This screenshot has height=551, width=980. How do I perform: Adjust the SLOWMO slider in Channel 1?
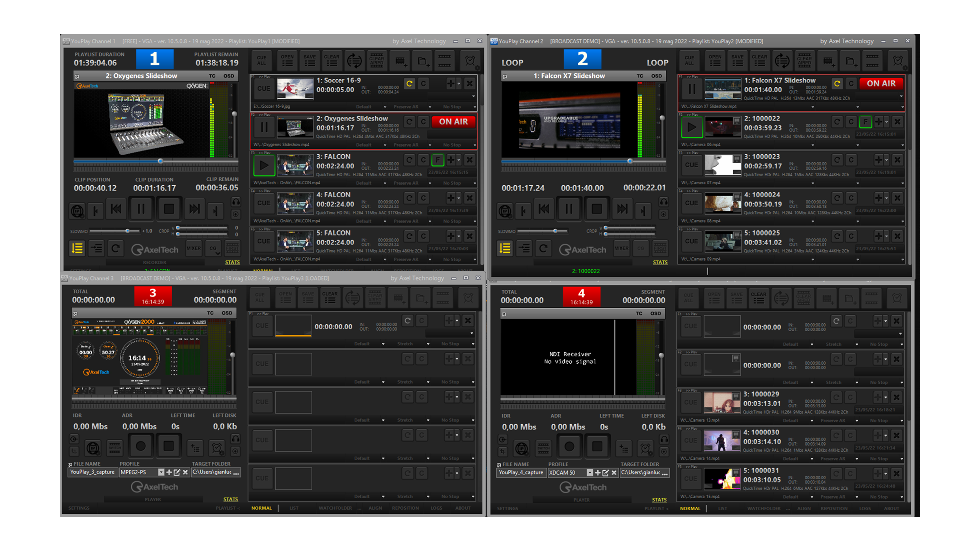[x=127, y=231]
